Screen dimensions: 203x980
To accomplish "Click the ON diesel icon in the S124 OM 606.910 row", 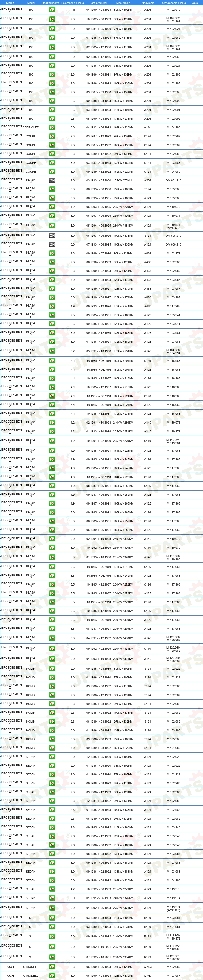I will coord(52,235).
